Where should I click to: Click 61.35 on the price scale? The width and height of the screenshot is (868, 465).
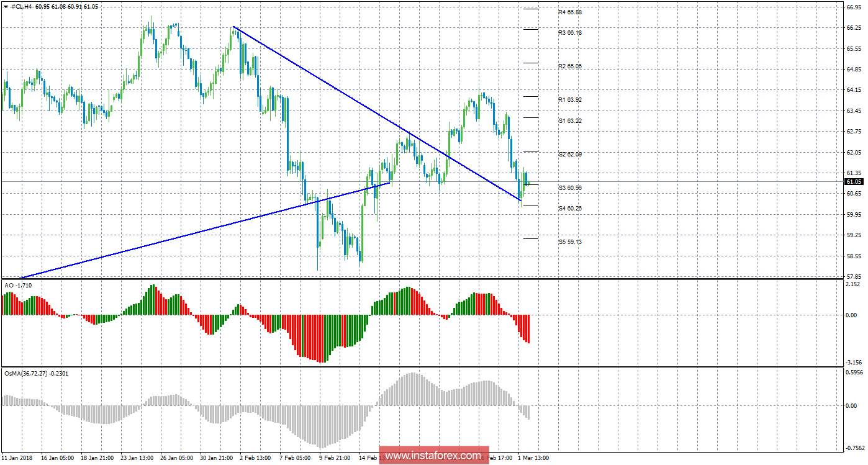[x=854, y=173]
